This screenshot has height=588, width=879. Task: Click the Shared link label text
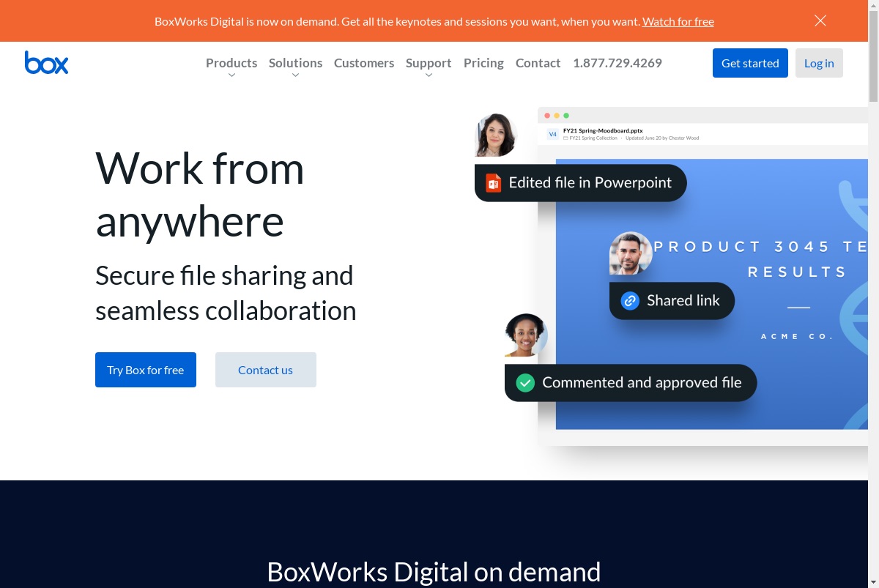pyautogui.click(x=683, y=301)
